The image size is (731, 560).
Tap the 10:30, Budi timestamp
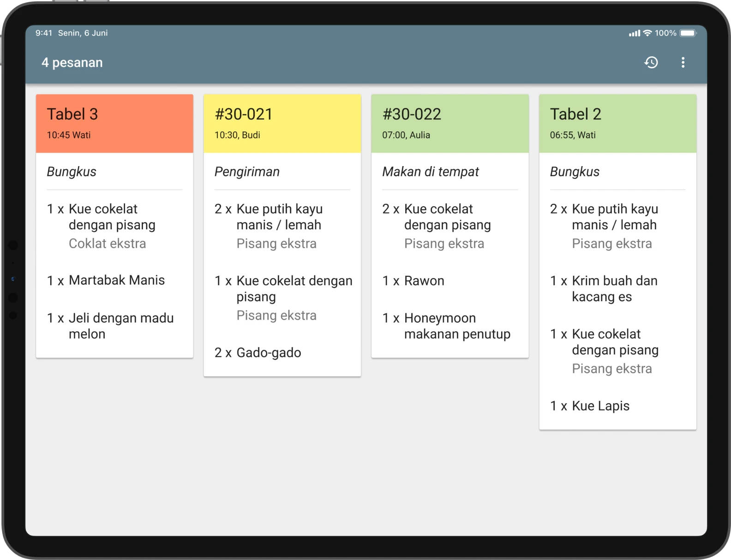(x=237, y=135)
